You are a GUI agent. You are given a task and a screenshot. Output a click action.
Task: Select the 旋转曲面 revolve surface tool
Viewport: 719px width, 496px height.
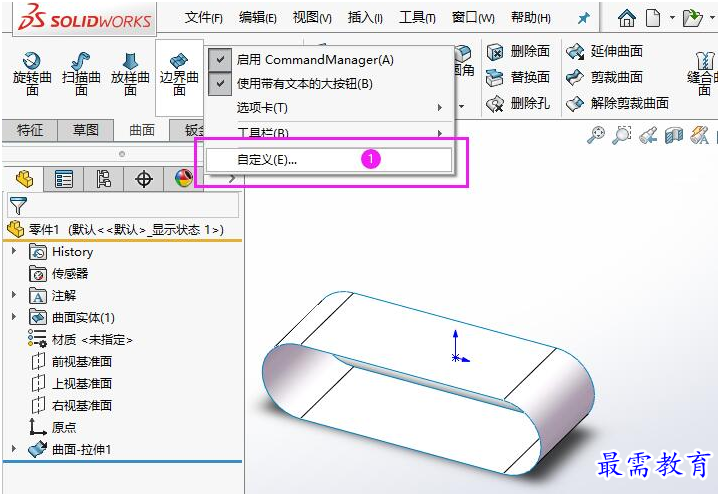click(x=32, y=74)
